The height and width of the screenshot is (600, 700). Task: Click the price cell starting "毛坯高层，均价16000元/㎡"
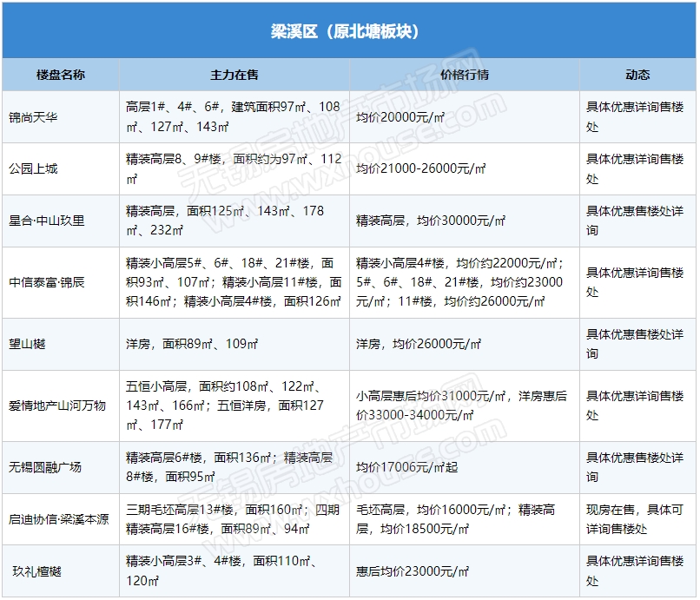pyautogui.click(x=465, y=519)
